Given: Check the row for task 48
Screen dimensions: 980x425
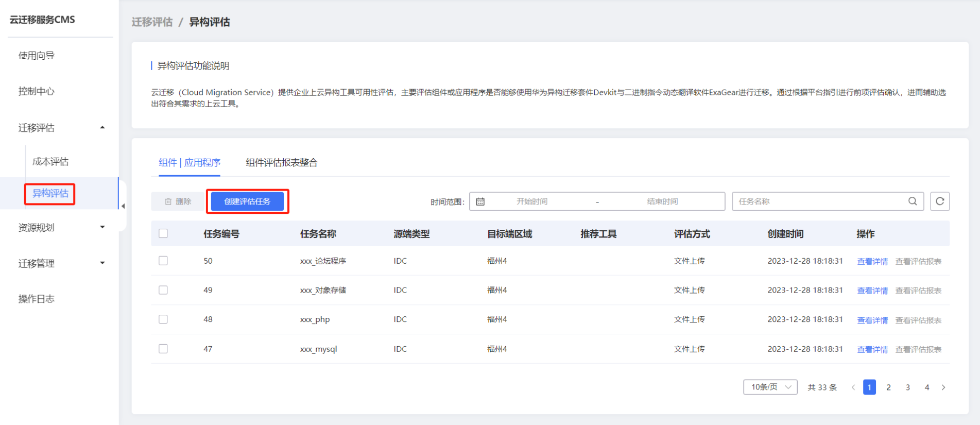Looking at the screenshot, I should coord(163,319).
